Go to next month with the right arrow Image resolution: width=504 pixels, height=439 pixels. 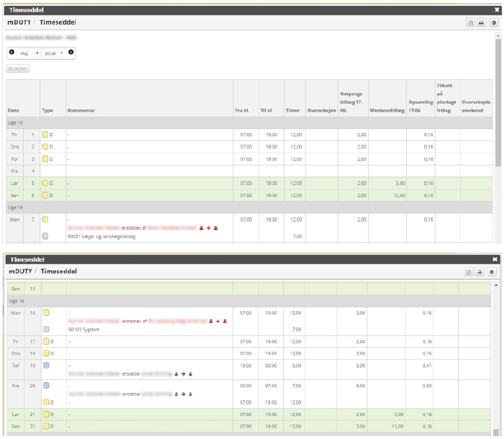[71, 53]
